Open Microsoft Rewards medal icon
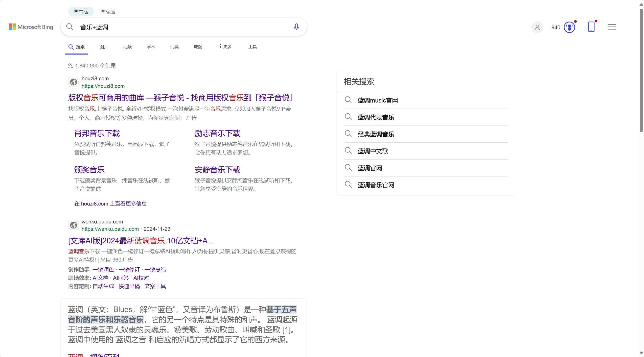 (569, 27)
